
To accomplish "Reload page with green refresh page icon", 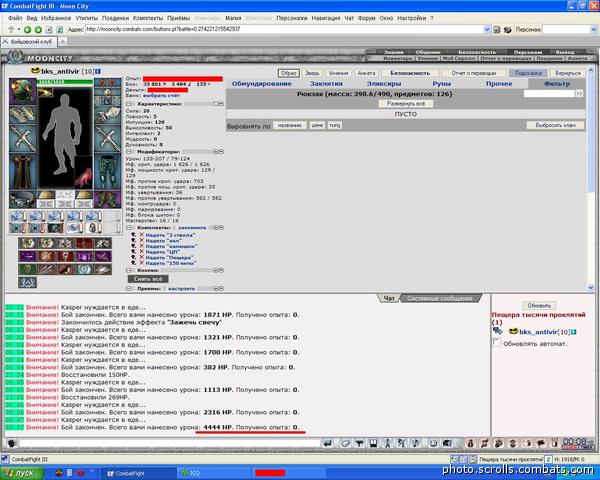I will [x=60, y=29].
